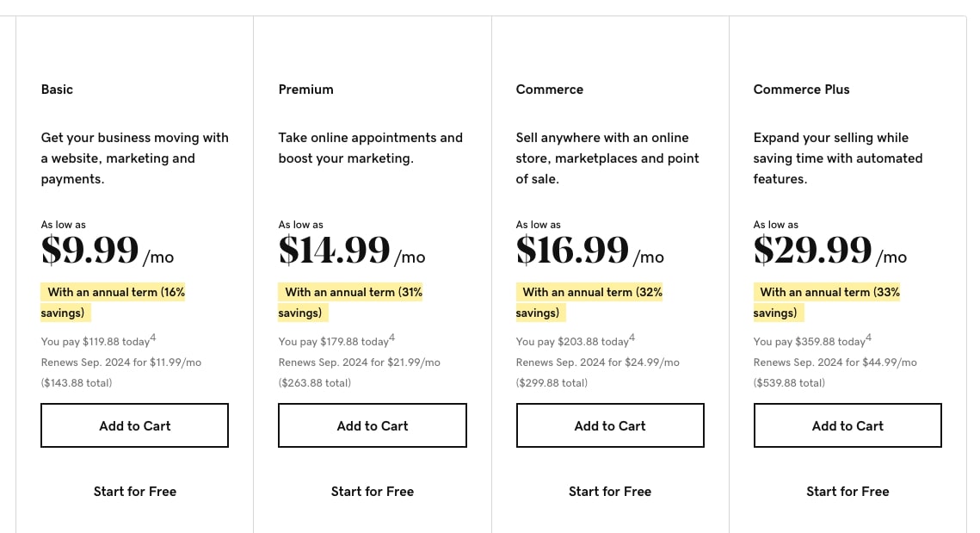The height and width of the screenshot is (533, 980).
Task: Click the $9.99 per month price
Action: 108,251
